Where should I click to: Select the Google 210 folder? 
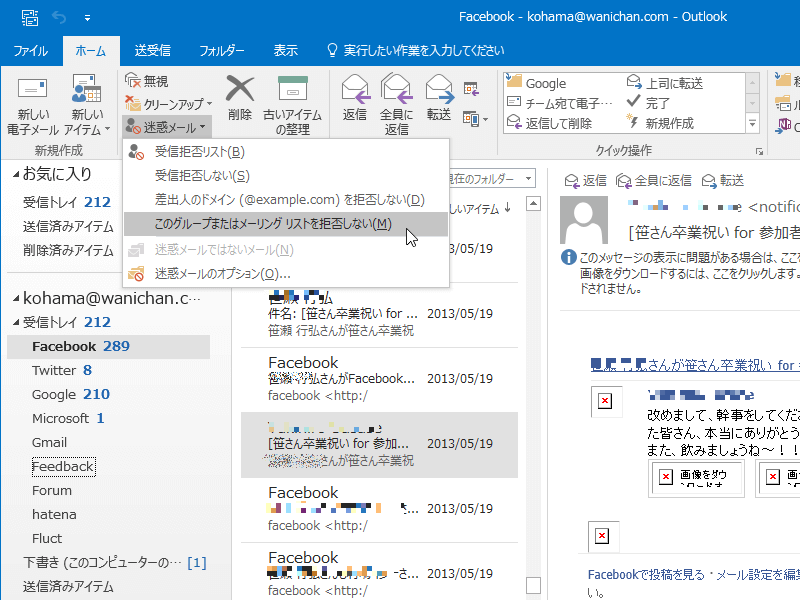[70, 394]
